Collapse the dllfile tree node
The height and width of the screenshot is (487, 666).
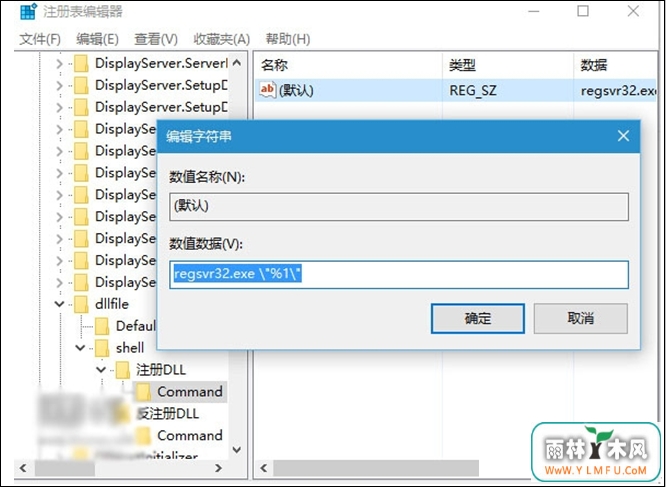point(59,304)
